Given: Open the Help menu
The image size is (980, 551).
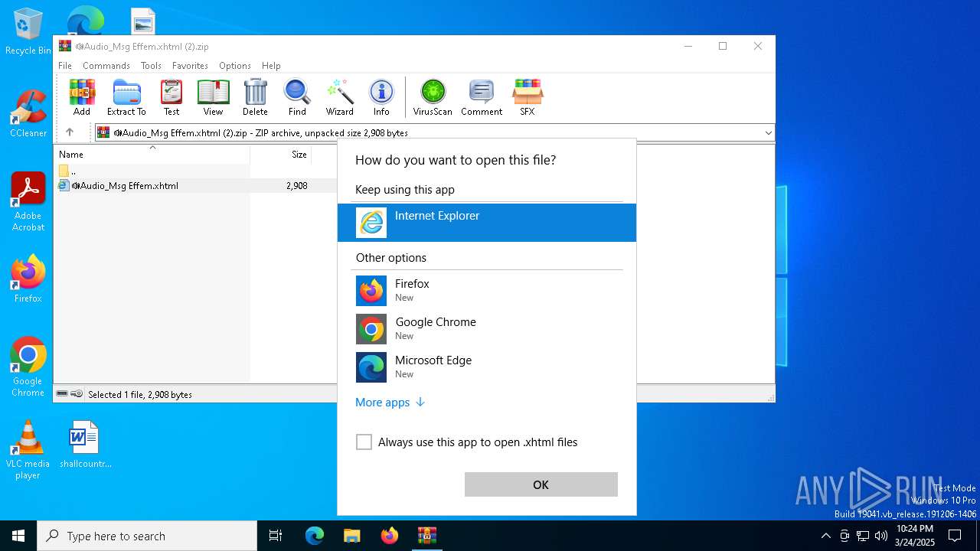Looking at the screenshot, I should 271,66.
